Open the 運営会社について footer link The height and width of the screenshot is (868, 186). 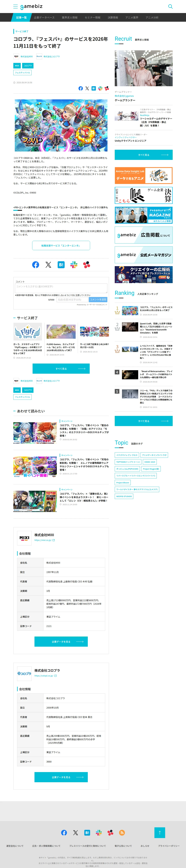[15, 846]
